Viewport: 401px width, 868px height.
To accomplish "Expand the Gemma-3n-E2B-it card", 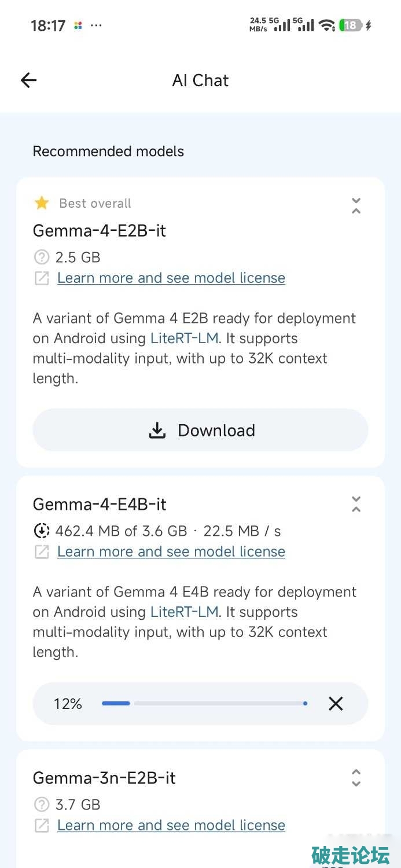I will 356,778.
